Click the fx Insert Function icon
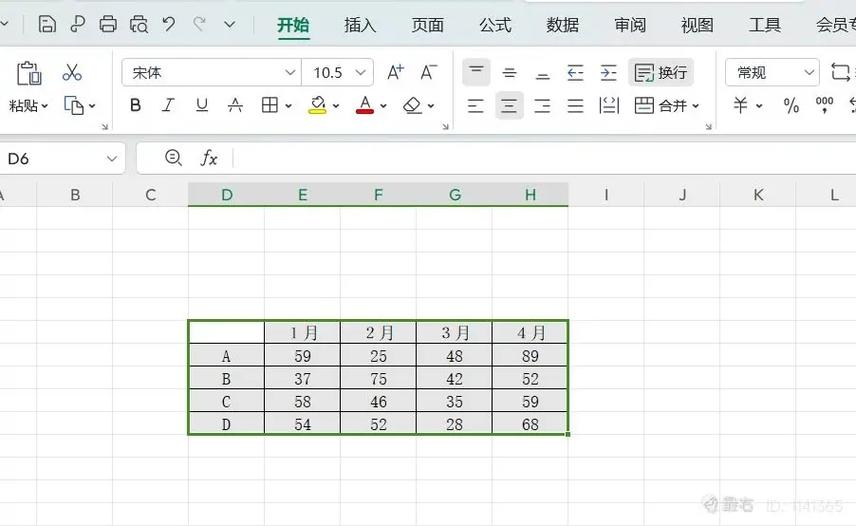This screenshot has height=526, width=856. (x=209, y=158)
